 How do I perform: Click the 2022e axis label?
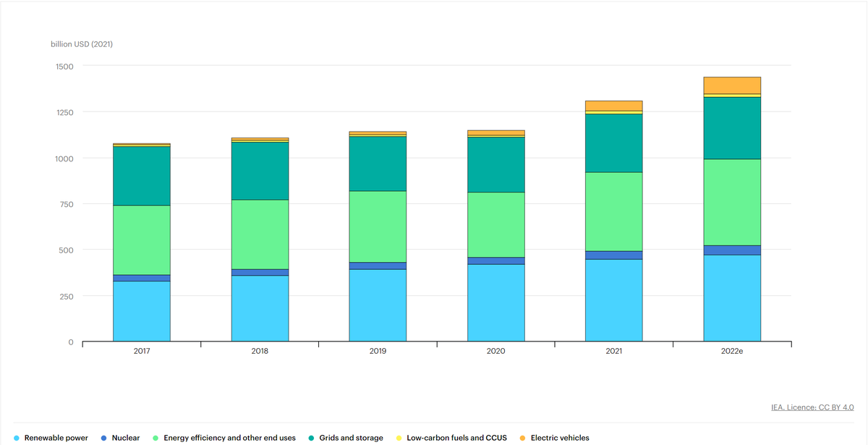(731, 351)
